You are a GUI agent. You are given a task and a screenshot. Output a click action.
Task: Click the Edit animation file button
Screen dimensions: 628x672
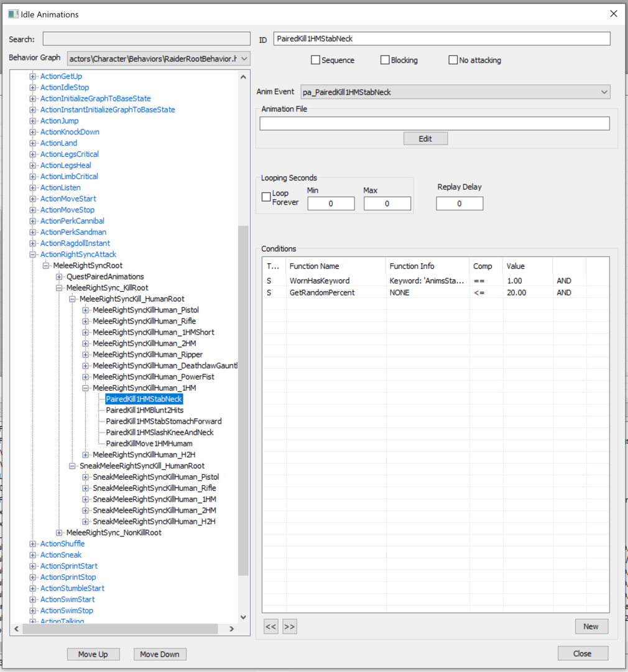point(425,139)
